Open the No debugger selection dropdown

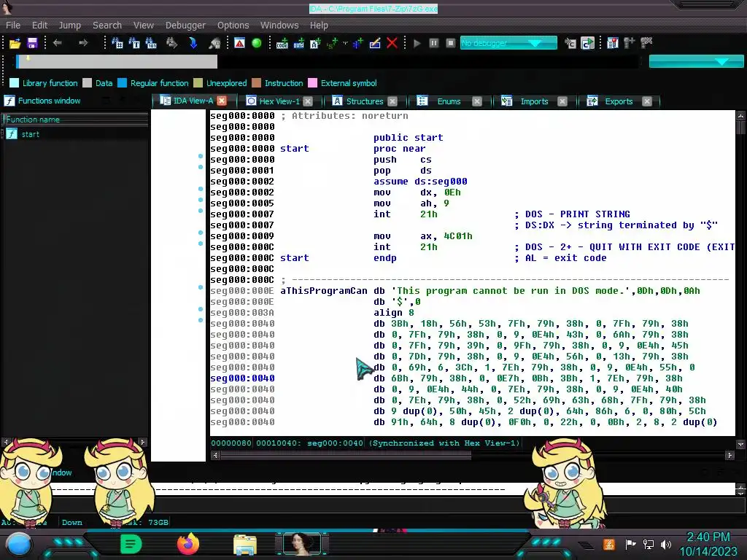point(508,43)
